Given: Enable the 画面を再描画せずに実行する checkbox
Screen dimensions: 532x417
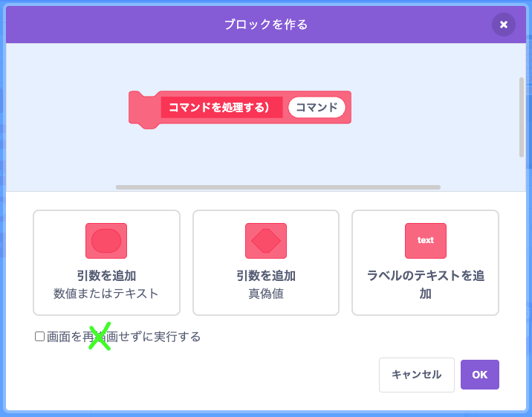Looking at the screenshot, I should pyautogui.click(x=40, y=337).
